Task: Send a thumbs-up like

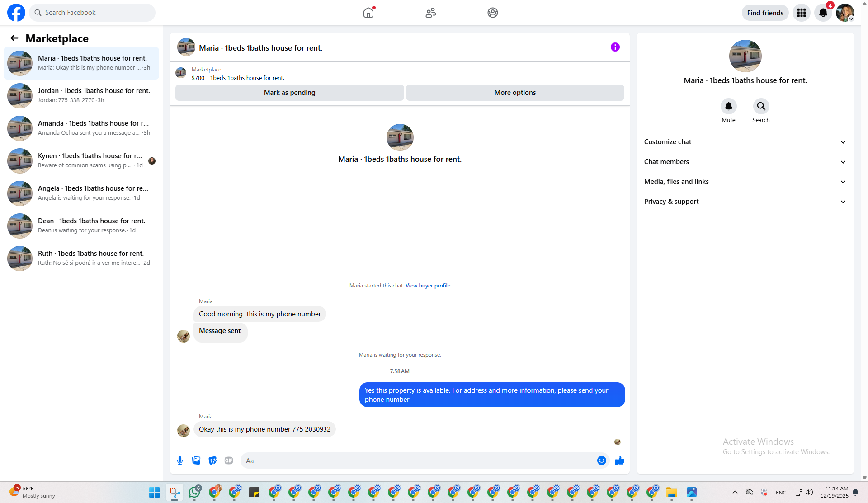Action: pos(620,461)
